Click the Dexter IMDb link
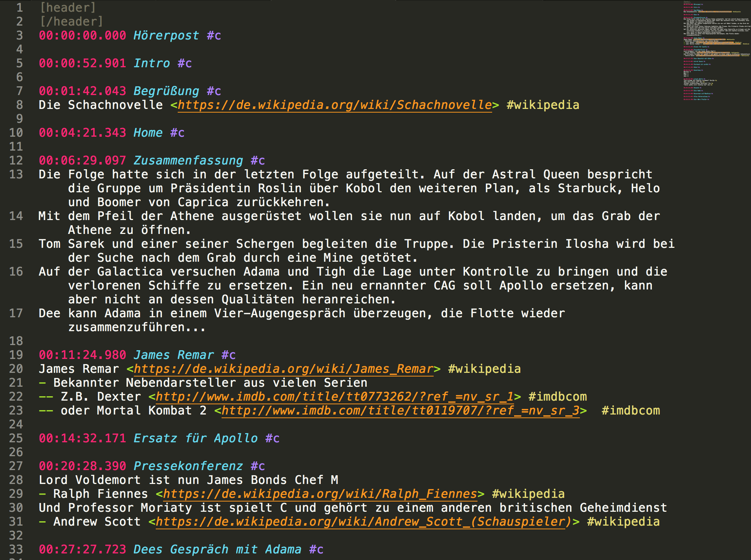 click(x=335, y=397)
